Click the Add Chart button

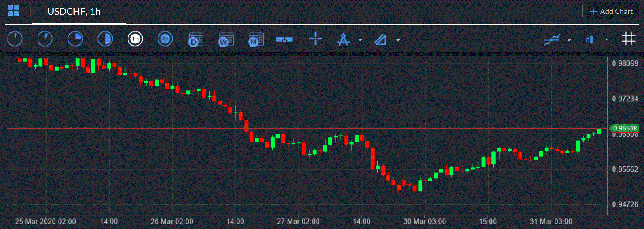611,12
